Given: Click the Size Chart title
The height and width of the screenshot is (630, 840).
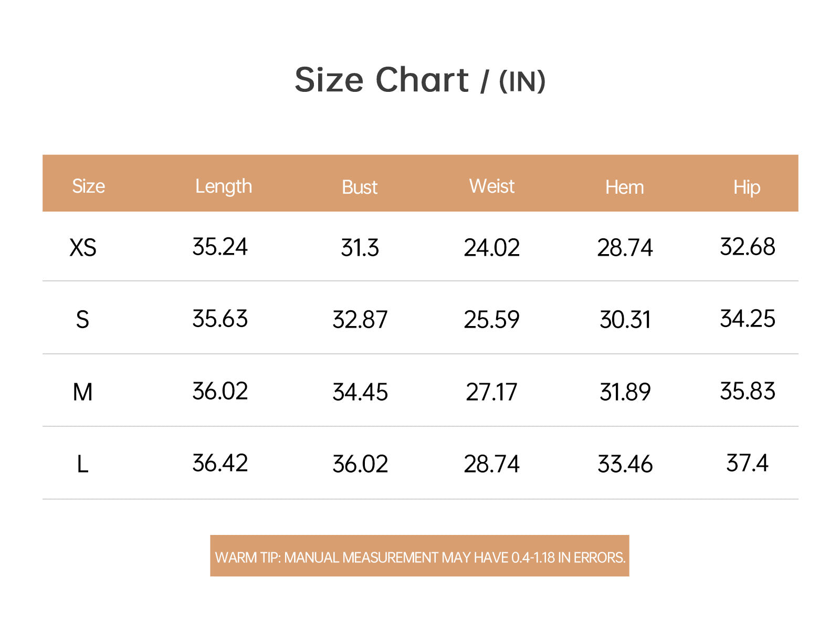Looking at the screenshot, I should (x=420, y=80).
